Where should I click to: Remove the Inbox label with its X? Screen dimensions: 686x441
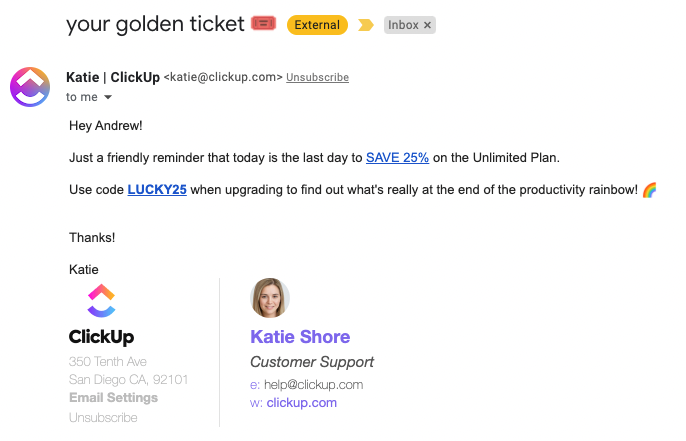[428, 25]
